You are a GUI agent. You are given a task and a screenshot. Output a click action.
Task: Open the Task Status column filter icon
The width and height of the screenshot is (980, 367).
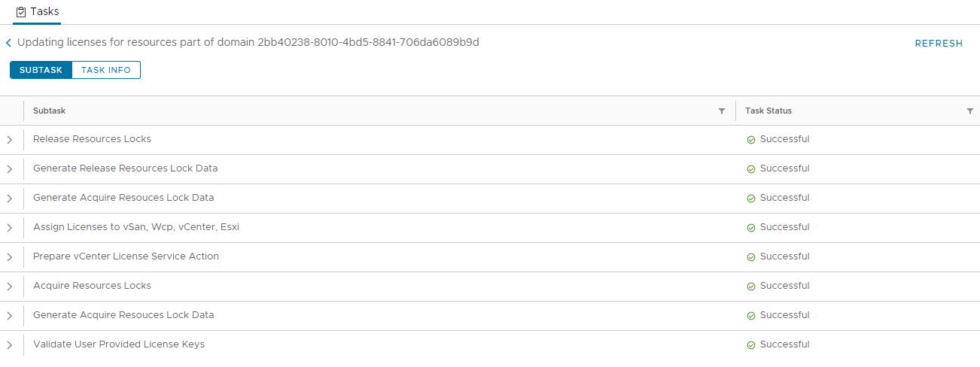tap(969, 111)
